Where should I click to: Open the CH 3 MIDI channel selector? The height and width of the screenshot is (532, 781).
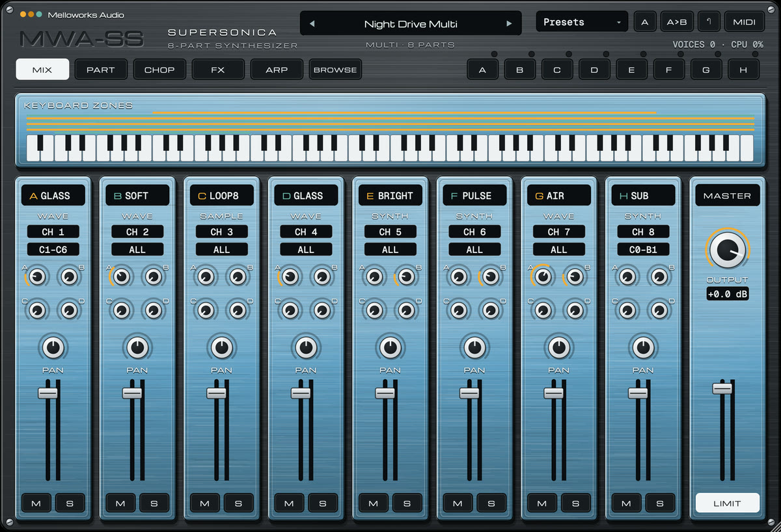(x=222, y=232)
